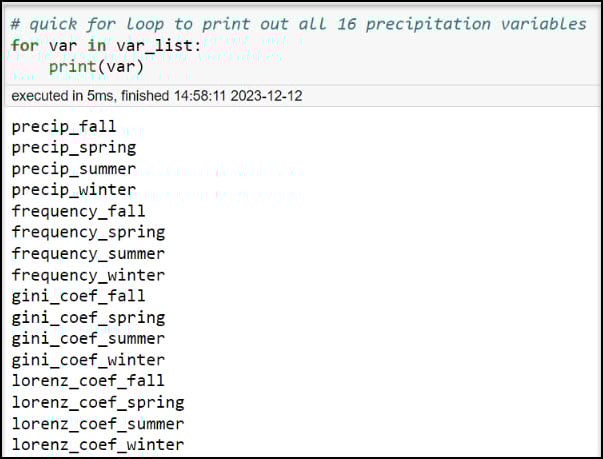Click the gini_coef_summer output line
The height and width of the screenshot is (459, 603).
[x=89, y=339]
